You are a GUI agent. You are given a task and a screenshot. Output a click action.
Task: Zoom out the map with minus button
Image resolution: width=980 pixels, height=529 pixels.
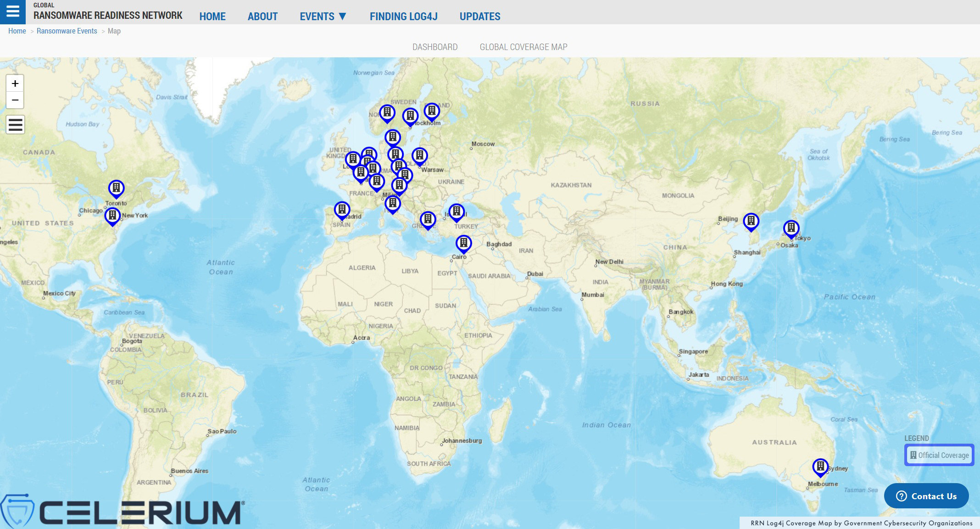15,100
